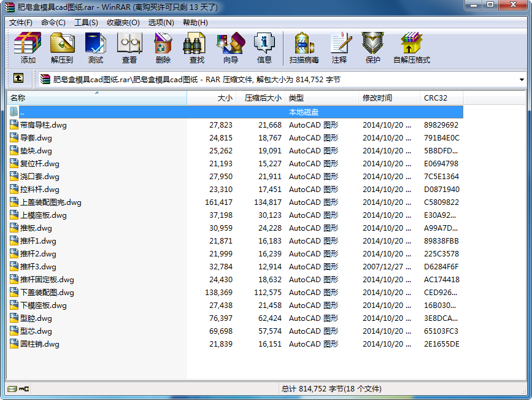This screenshot has width=532, height=400.
Task: Click the 添加 (Add) toolbar icon
Action: (28, 47)
